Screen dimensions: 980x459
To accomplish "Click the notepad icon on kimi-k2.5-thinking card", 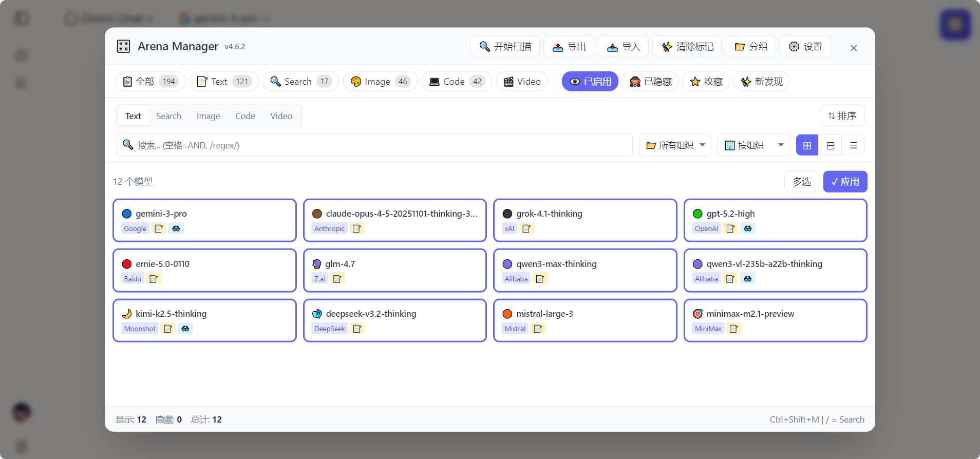I will point(168,329).
